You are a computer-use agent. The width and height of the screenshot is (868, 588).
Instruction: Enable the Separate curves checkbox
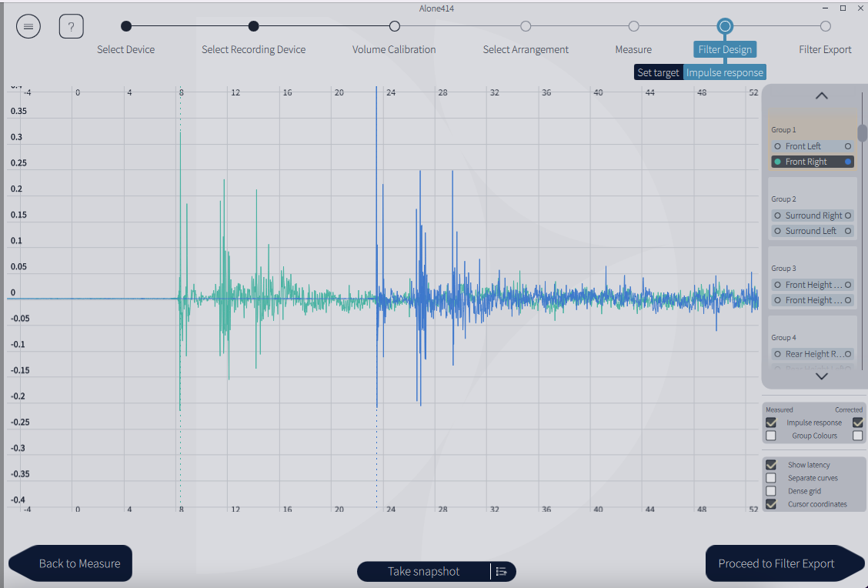point(770,478)
